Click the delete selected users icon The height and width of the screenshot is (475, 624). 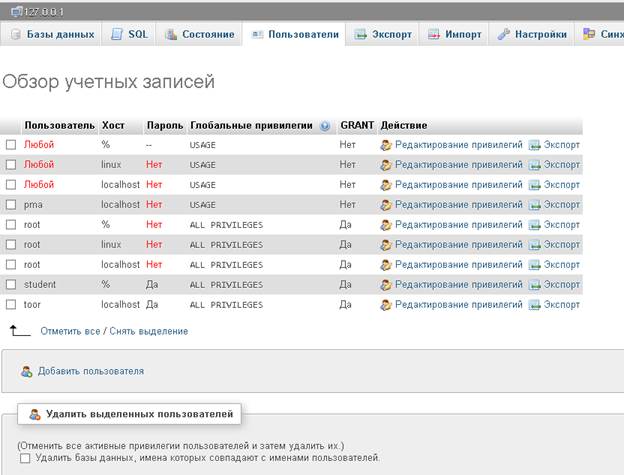[x=35, y=415]
